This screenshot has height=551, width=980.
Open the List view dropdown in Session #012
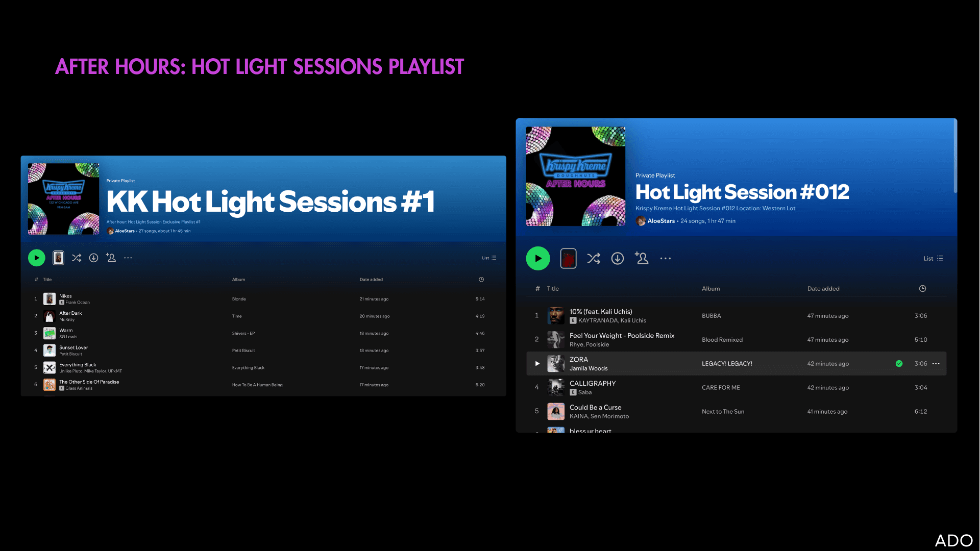[x=934, y=259]
